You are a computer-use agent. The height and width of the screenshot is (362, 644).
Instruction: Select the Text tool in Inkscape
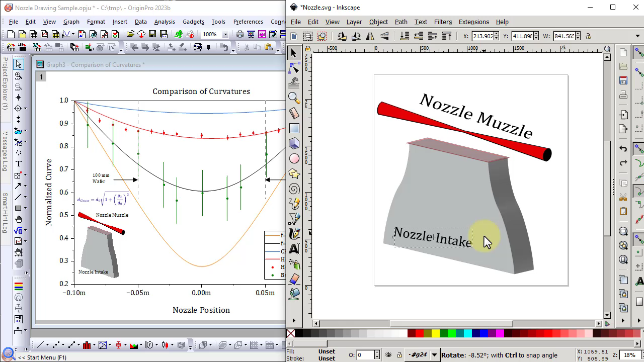pos(294,249)
